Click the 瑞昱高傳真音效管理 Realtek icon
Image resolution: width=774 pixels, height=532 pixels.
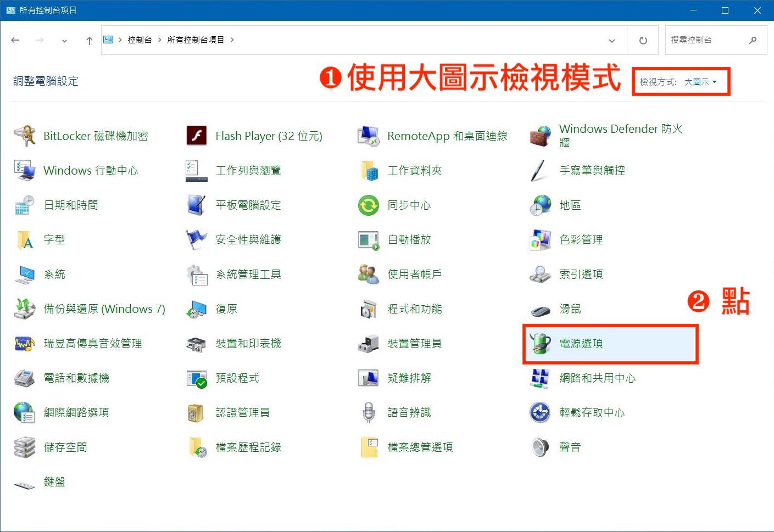(25, 344)
